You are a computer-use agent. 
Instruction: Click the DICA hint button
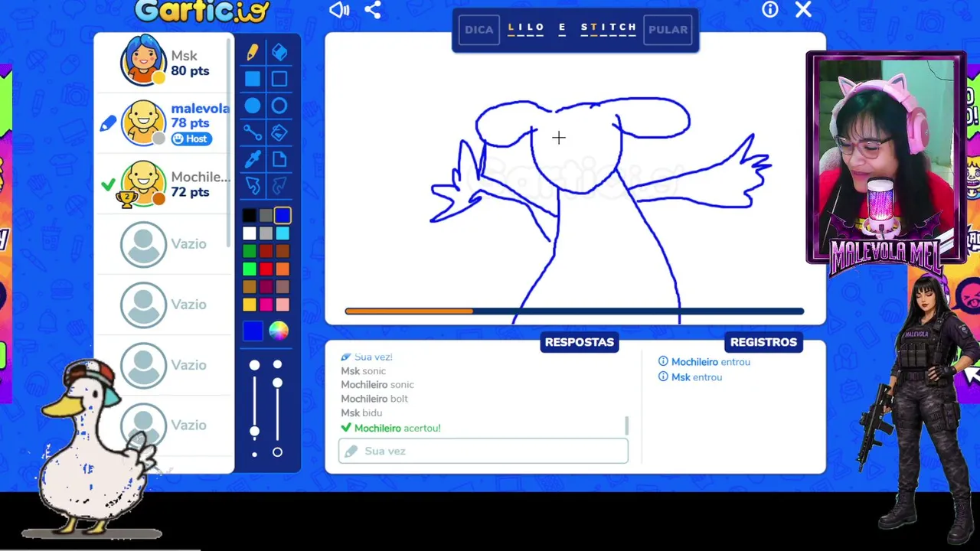point(479,30)
